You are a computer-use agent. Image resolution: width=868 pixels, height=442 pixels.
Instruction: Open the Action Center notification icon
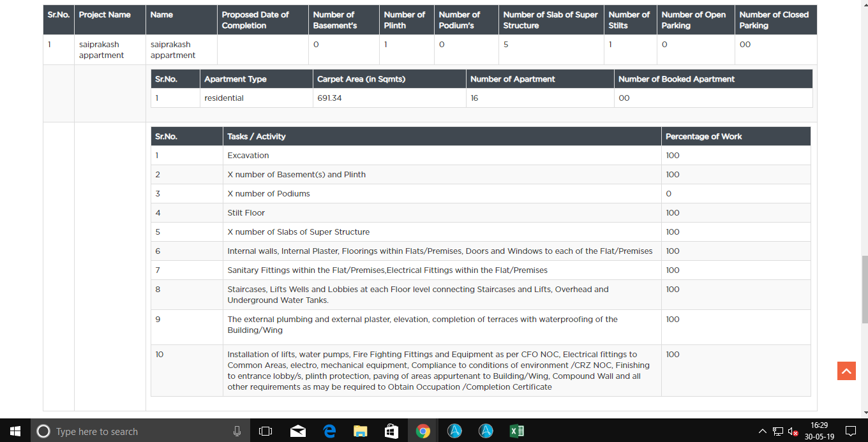851,431
